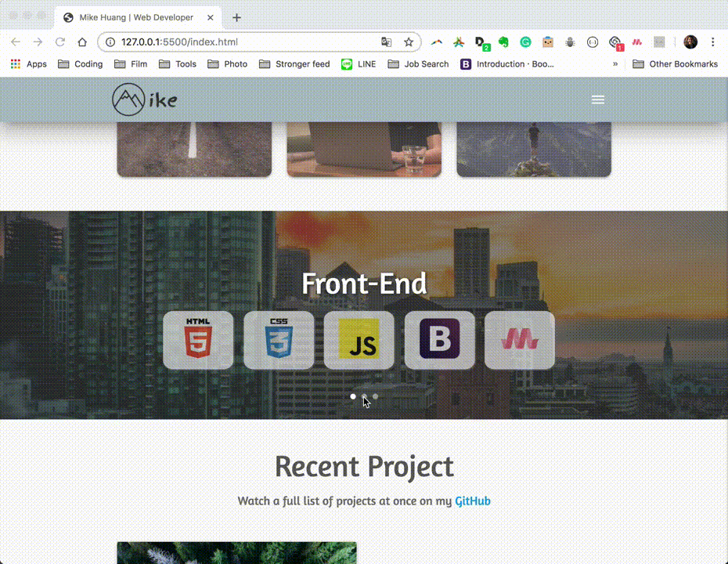
Task: Go forward with browser forward arrow
Action: click(38, 42)
